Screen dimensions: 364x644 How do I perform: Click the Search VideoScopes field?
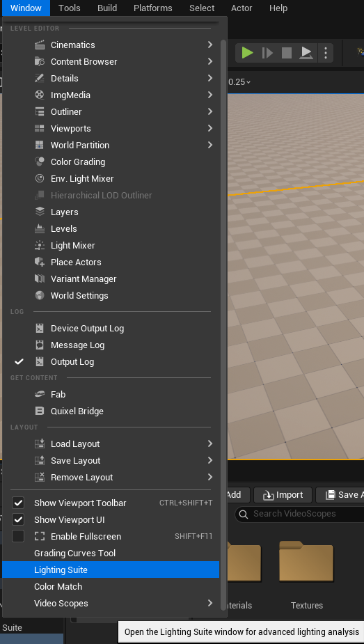(x=299, y=514)
